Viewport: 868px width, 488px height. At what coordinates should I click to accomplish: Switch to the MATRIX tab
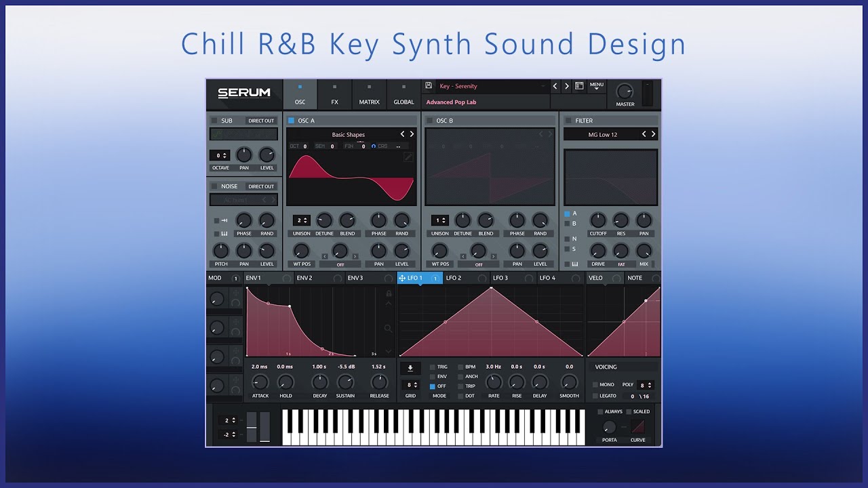point(369,95)
